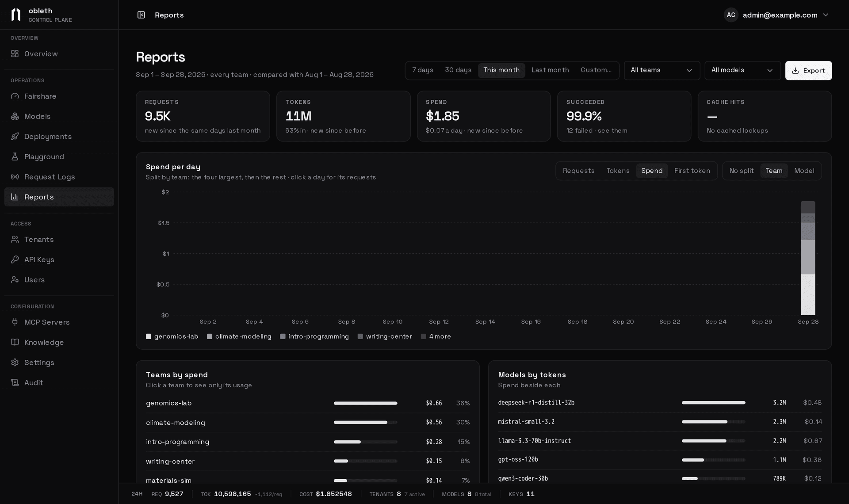Click the Knowledge book icon
The height and width of the screenshot is (504, 849).
[x=15, y=342]
